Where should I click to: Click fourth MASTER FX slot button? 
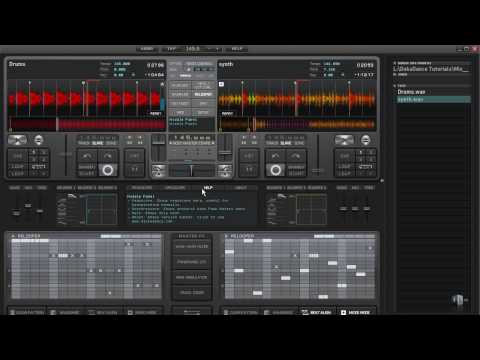point(192,293)
